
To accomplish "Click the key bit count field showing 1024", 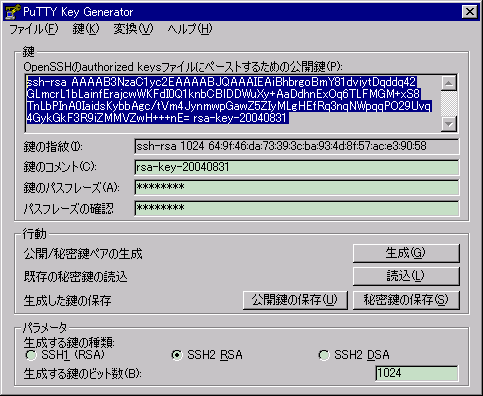I will coord(417,373).
